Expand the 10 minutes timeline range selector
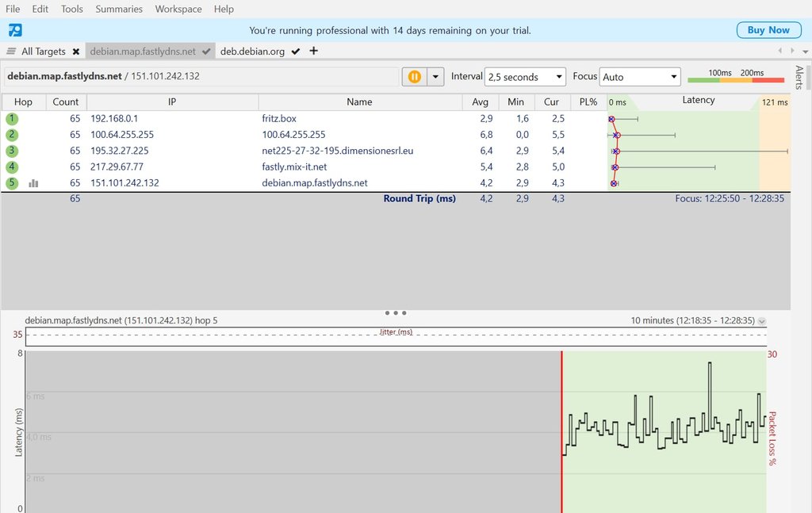The image size is (812, 513). (x=762, y=321)
